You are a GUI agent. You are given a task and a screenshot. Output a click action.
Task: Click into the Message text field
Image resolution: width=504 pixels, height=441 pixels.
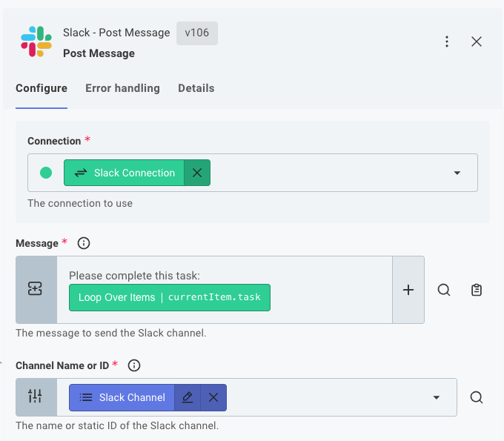coord(225,290)
